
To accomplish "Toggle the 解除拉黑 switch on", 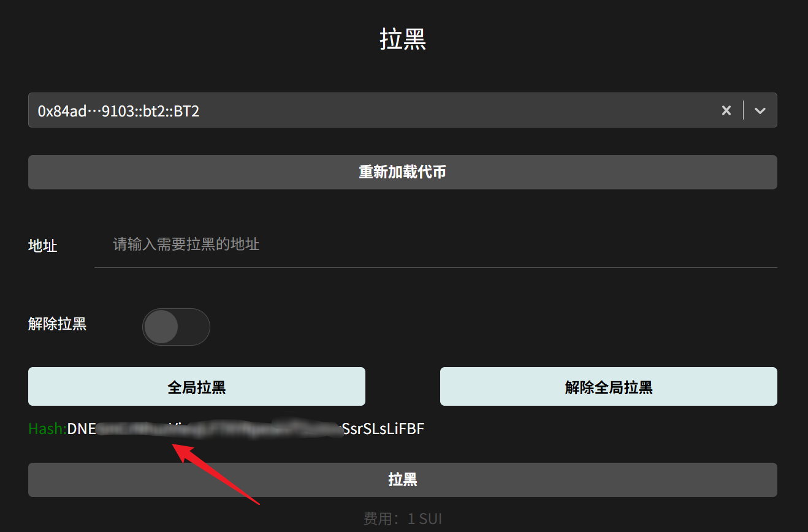I will (176, 327).
